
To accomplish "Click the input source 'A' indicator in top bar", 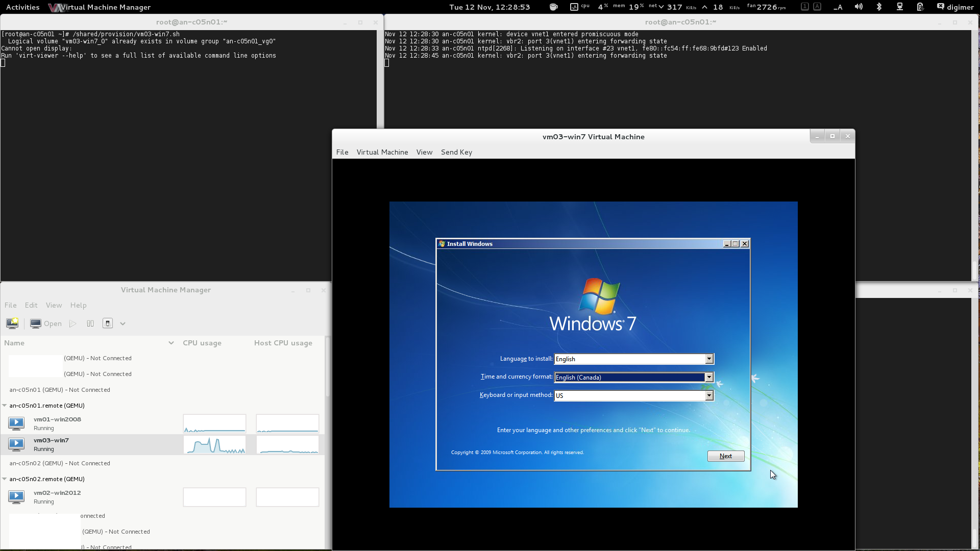I will click(x=817, y=7).
